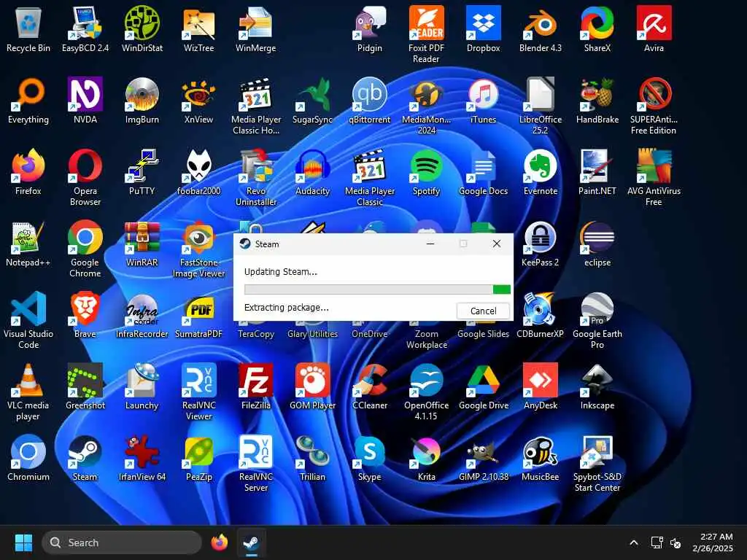Select the Inkscape desktop icon
747x560 pixels.
(597, 386)
